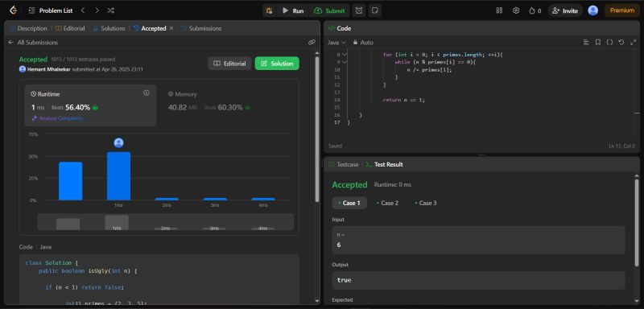
Task: Submit the solution
Action: pos(330,10)
